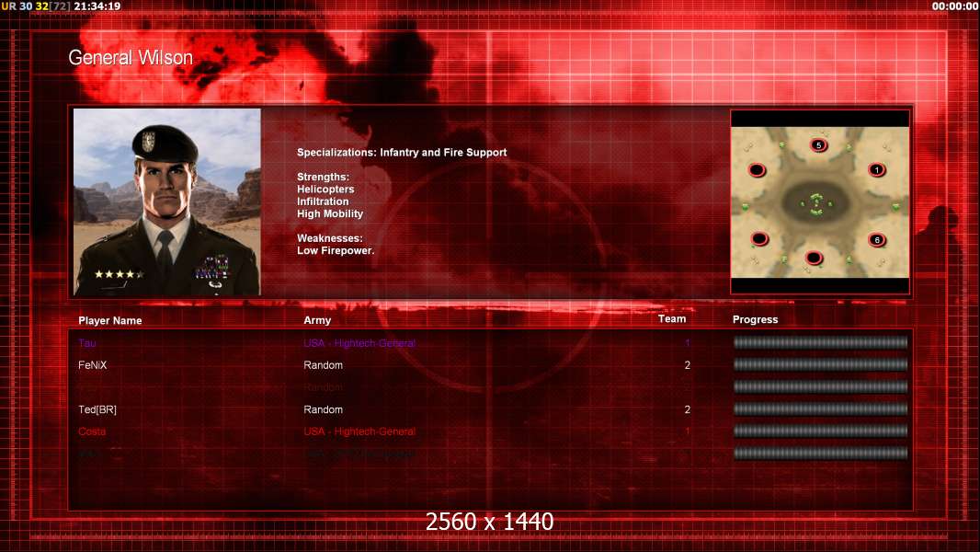Click Costa's loading progress bar
This screenshot has width=980, height=552.
[x=821, y=431]
